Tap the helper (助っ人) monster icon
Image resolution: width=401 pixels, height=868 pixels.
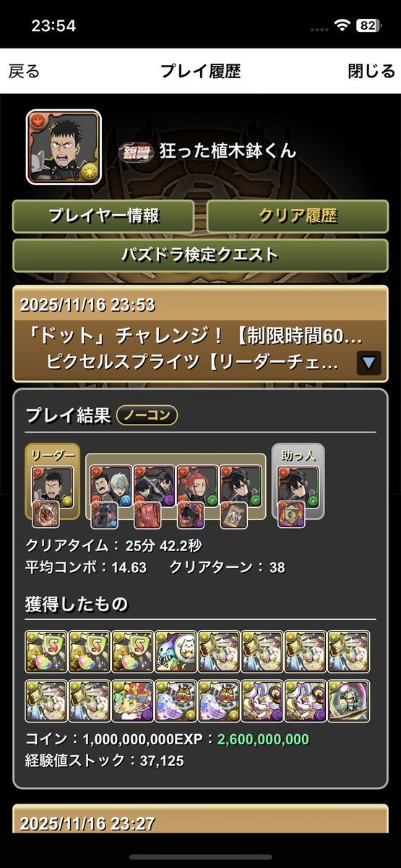click(298, 485)
